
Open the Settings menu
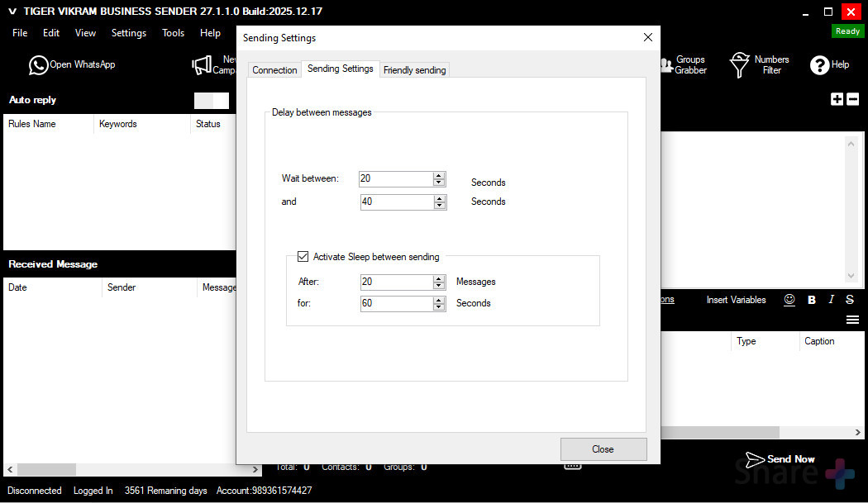click(129, 33)
